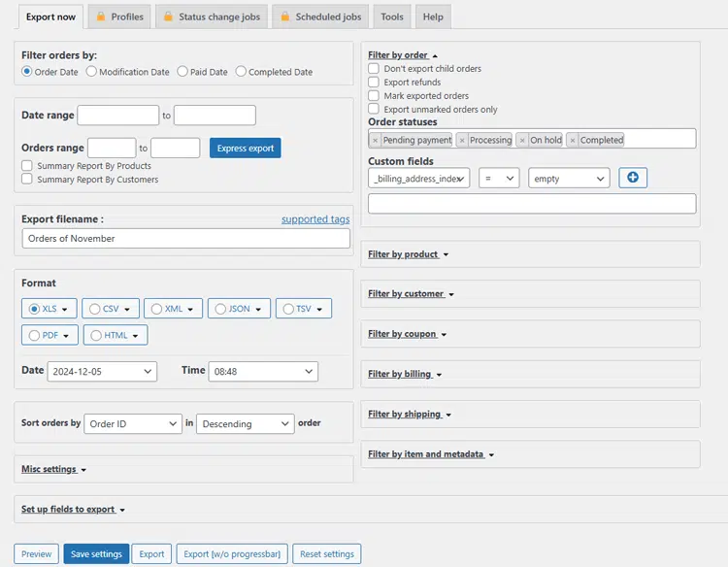
Task: Switch to Tools tab
Action: 392,17
